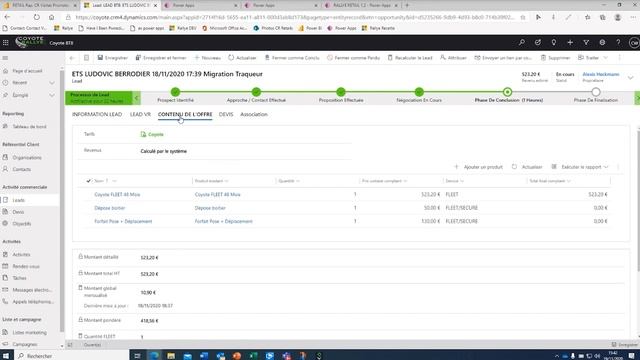Select the Phase De Conclusion stage
Image resolution: width=640 pixels, height=360 pixels.
click(507, 92)
